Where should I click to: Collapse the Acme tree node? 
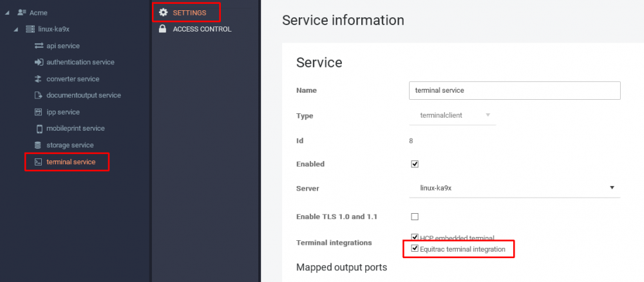coord(7,12)
